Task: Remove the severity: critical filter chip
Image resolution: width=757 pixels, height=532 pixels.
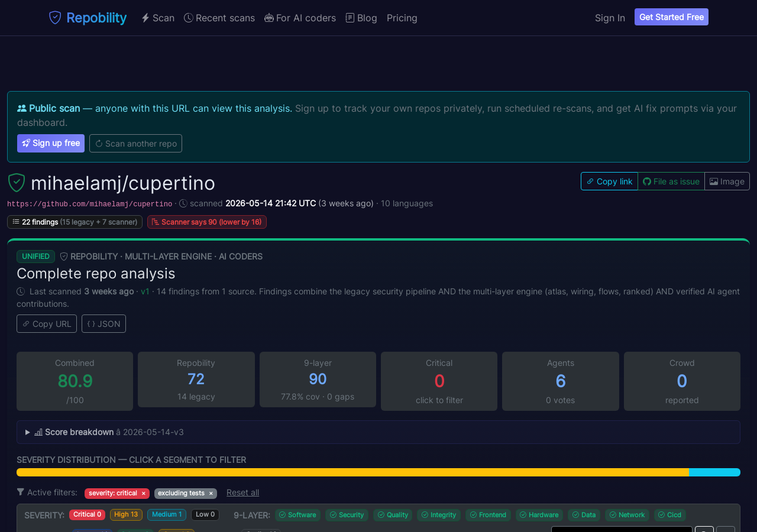Action: point(143,493)
